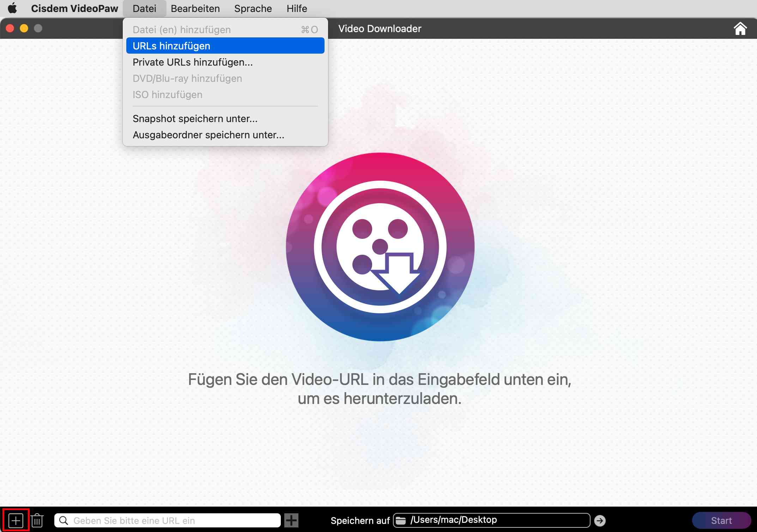Select "Snapshot speichern unter..."
Screen dimensions: 757x532
[x=195, y=119]
